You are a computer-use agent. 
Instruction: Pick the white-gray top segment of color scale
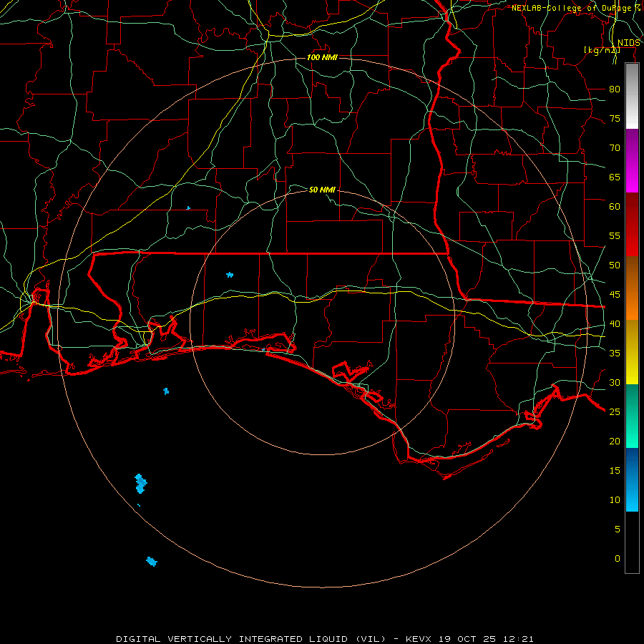632,96
